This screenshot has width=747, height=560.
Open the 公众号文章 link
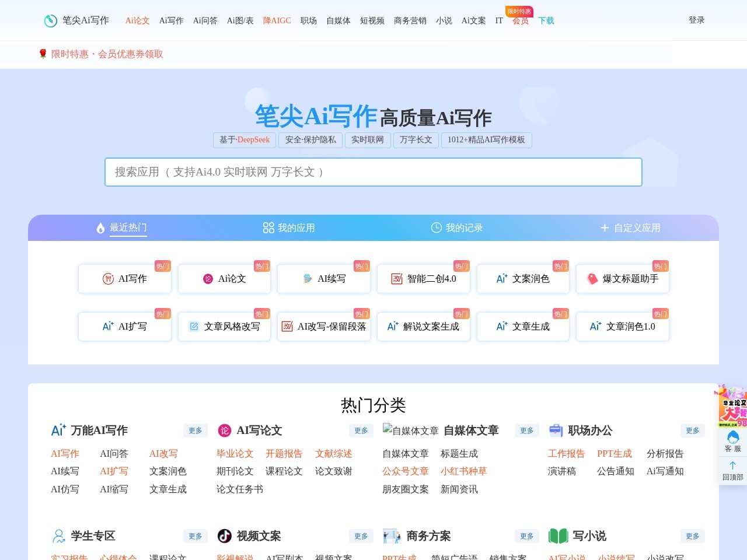point(406,471)
